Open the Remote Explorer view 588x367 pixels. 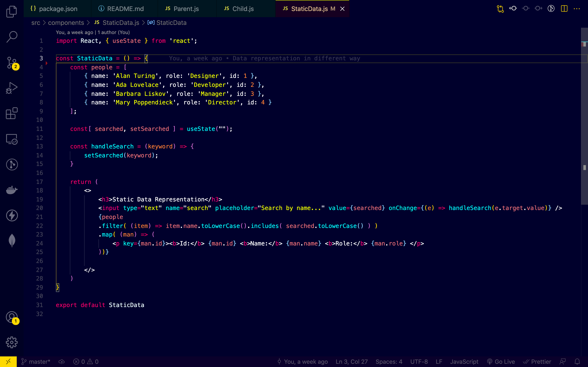[12, 139]
